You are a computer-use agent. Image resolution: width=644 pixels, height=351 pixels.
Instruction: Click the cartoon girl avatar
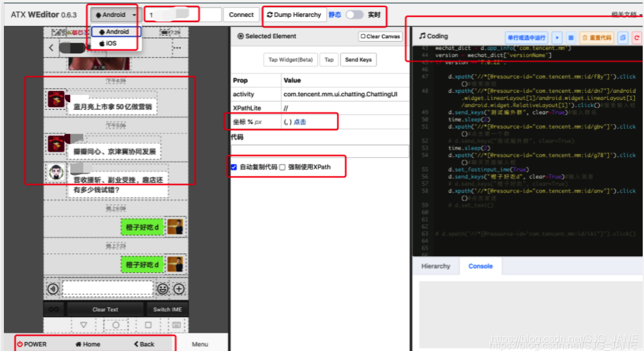click(x=56, y=172)
